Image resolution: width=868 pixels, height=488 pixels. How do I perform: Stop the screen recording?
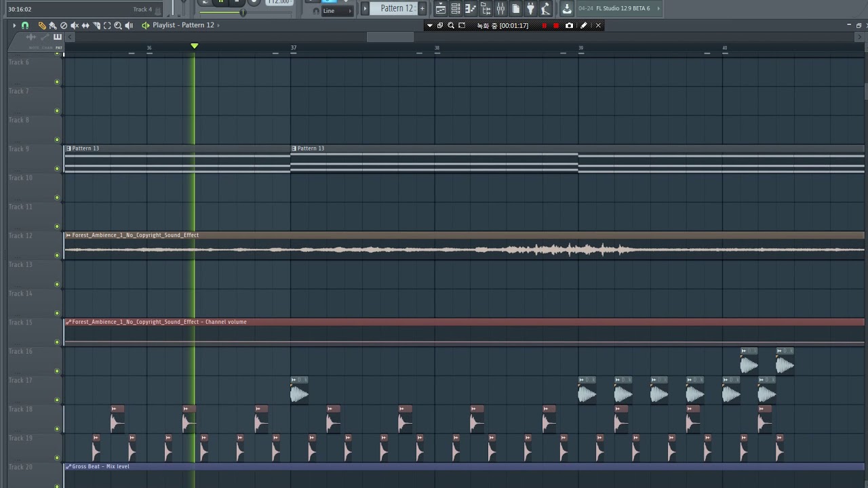tap(556, 25)
